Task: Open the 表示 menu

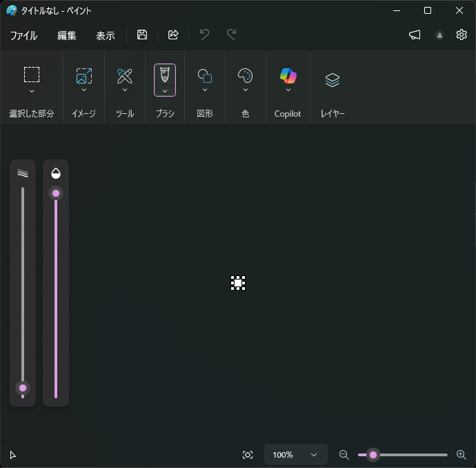Action: 105,36
